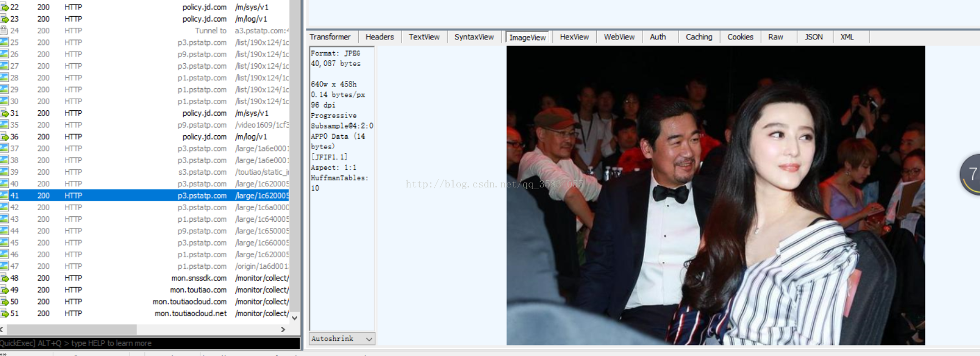Click the POST icon of session 48
The width and height of the screenshot is (980, 356).
[4, 278]
